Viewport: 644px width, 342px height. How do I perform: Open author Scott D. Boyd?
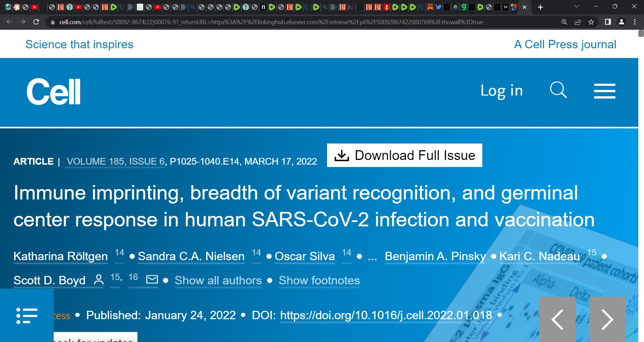click(x=50, y=280)
